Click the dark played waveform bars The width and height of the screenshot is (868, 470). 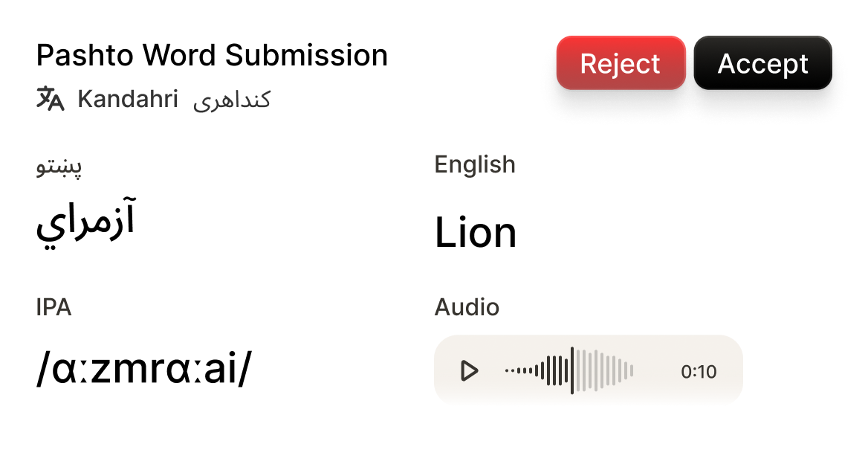pos(553,370)
